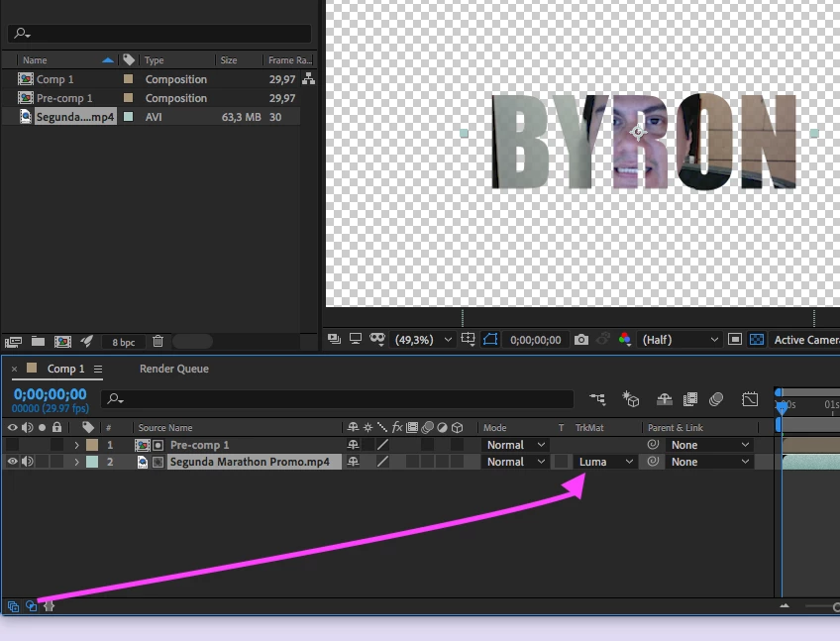Screen dimensions: 840x641
Task: Expand the Pre-comp 1 layer properties
Action: (x=76, y=445)
